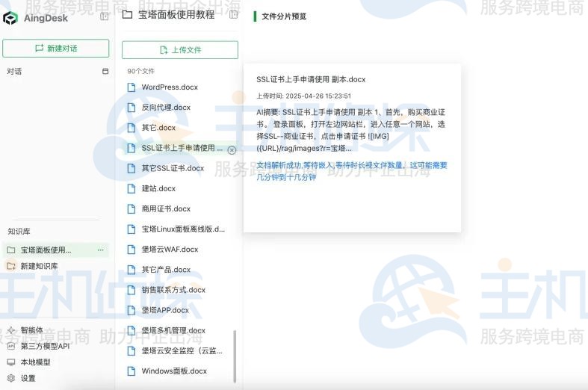Click document icon of WordPress.docx
Screen dimensions: 588x390
tap(131, 87)
